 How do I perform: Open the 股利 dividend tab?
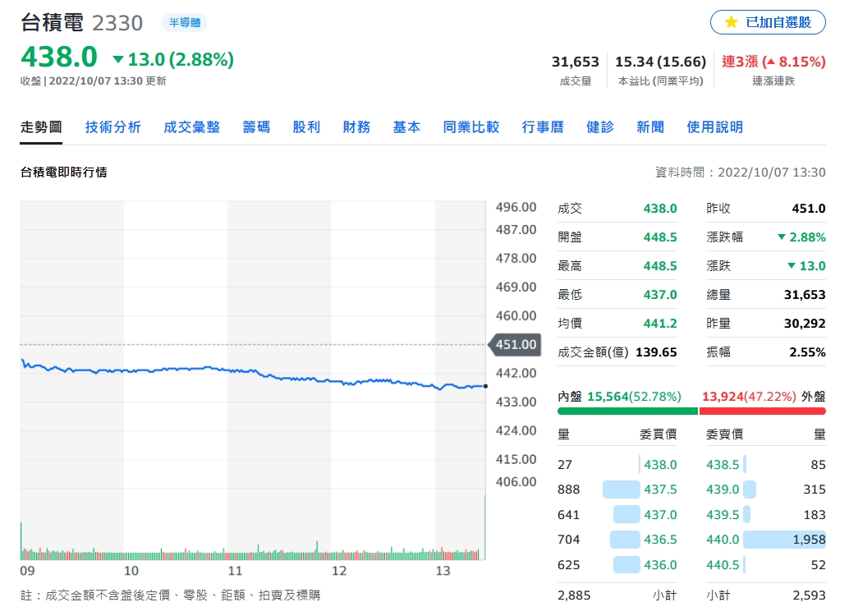tap(306, 127)
